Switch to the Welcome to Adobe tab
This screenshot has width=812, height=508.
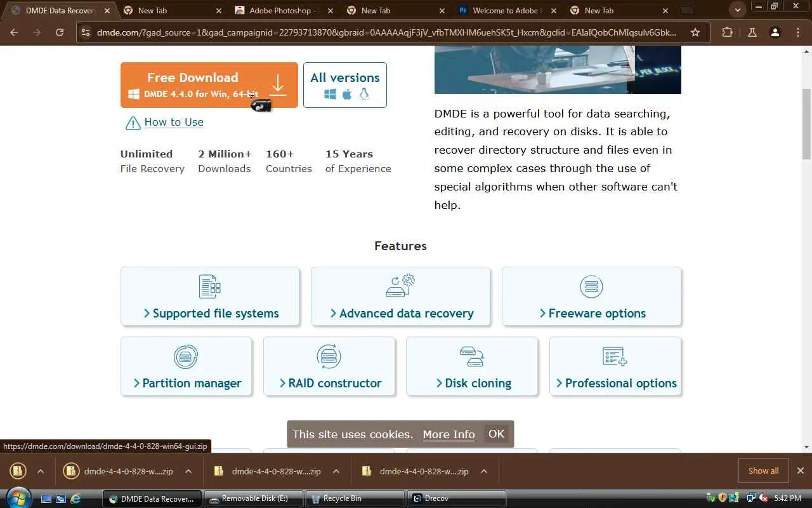point(507,10)
